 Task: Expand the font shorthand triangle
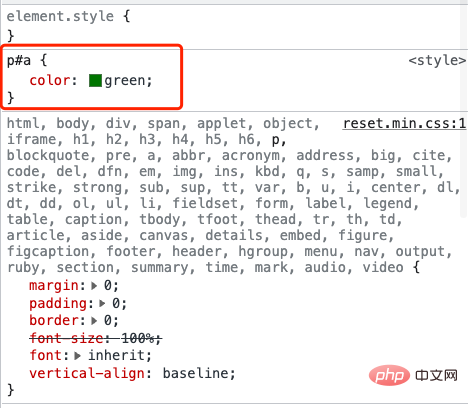pyautogui.click(x=78, y=356)
